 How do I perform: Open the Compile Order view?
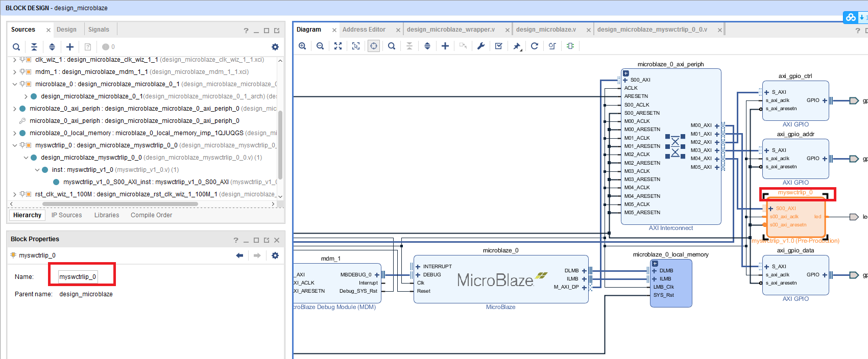coord(151,215)
